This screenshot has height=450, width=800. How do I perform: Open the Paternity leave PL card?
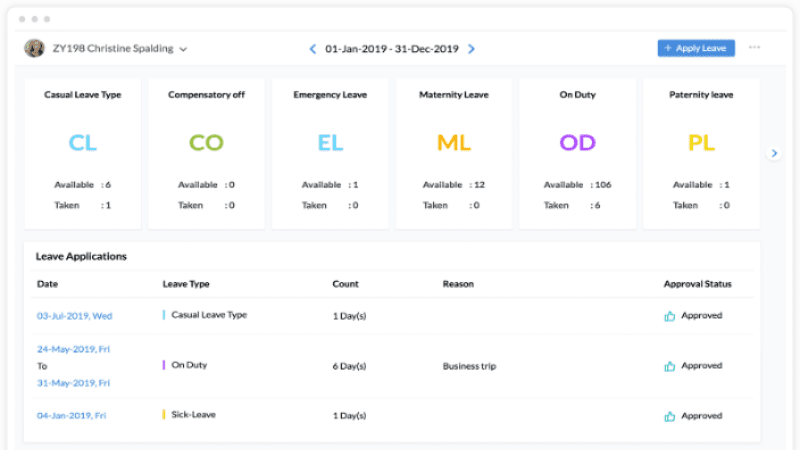pyautogui.click(x=701, y=153)
